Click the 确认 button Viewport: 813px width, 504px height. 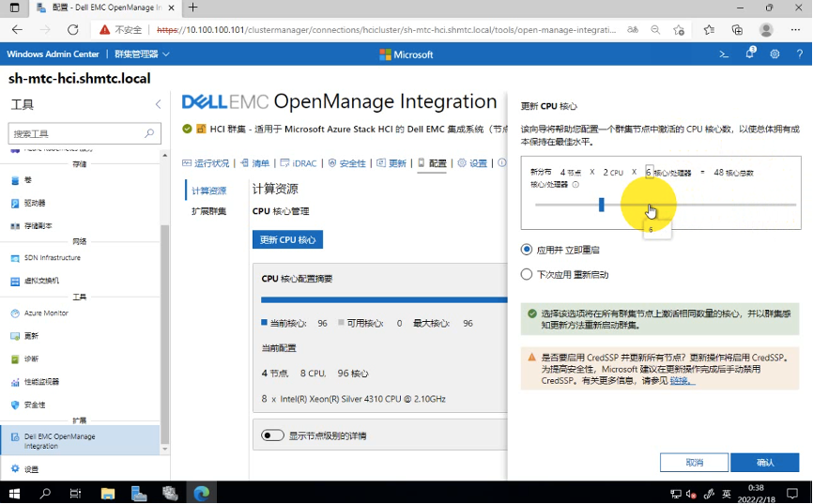point(765,463)
